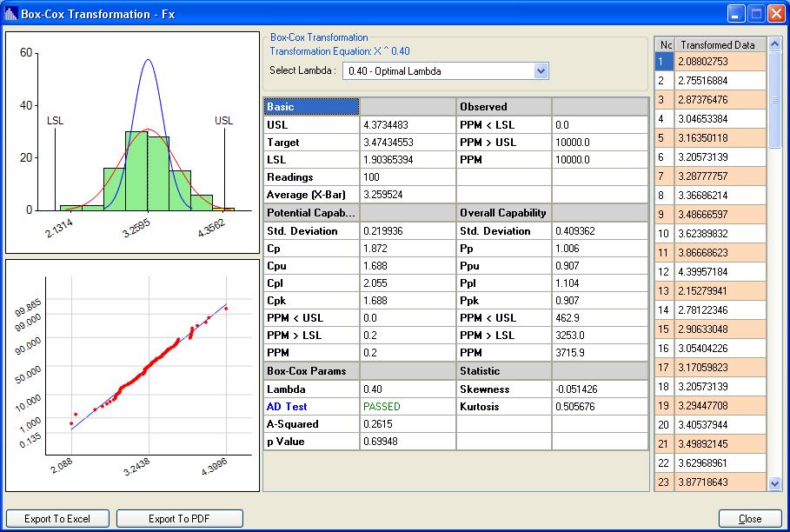Image resolution: width=790 pixels, height=532 pixels.
Task: Click the Transformed Data list scrollbar thumb
Action: pyautogui.click(x=774, y=99)
